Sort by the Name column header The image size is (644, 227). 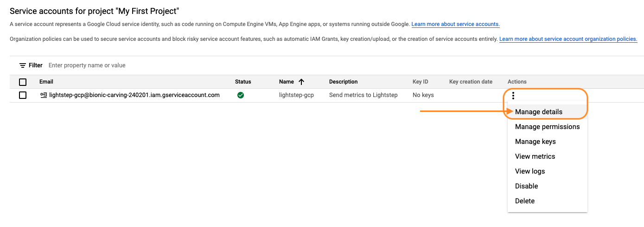[x=287, y=82]
